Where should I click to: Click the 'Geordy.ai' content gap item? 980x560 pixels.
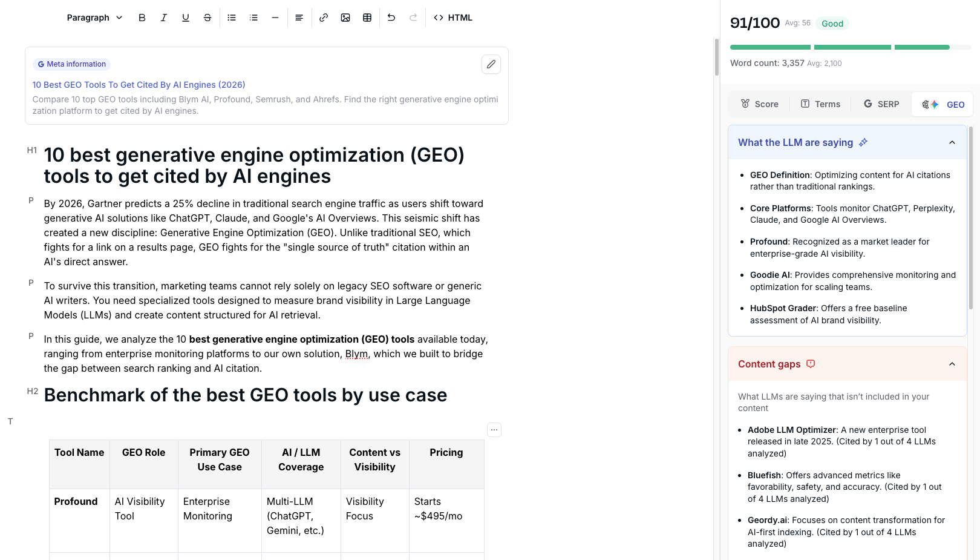tap(846, 532)
